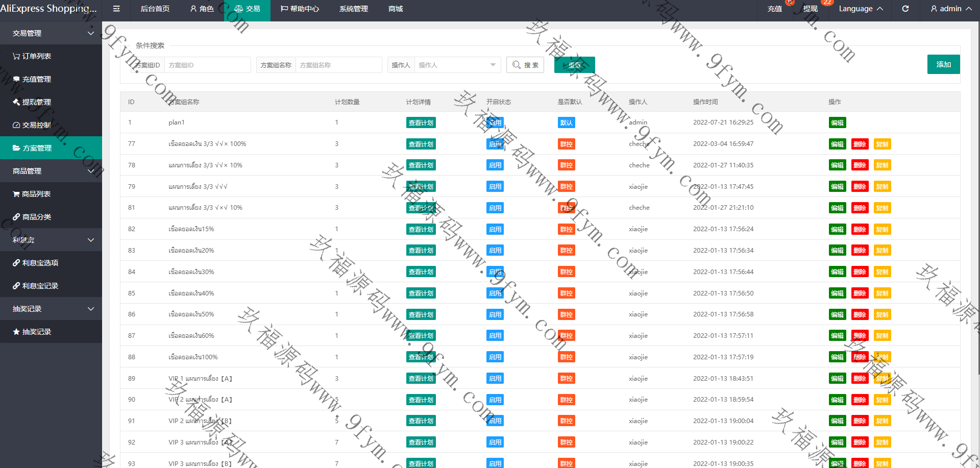The height and width of the screenshot is (468, 980).
Task: Open 交易控制 in the sidebar
Action: click(x=36, y=125)
